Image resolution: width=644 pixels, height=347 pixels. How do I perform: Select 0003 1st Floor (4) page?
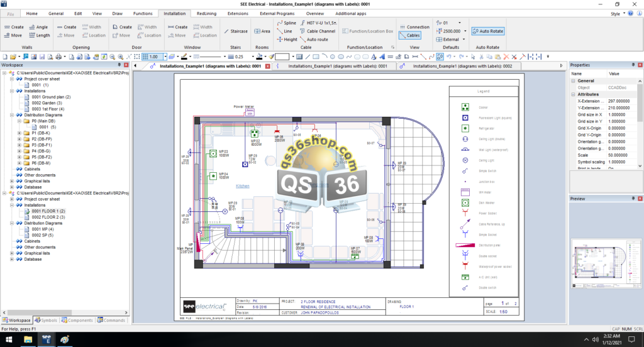48,109
